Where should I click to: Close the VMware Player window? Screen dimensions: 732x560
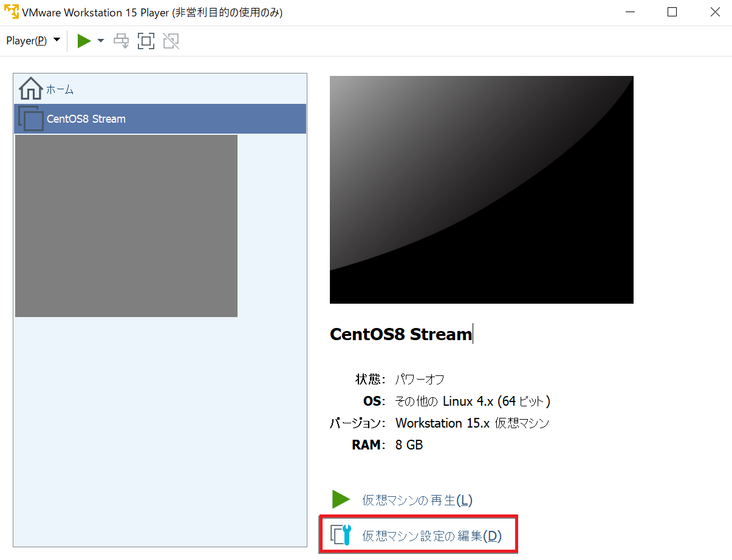[715, 12]
